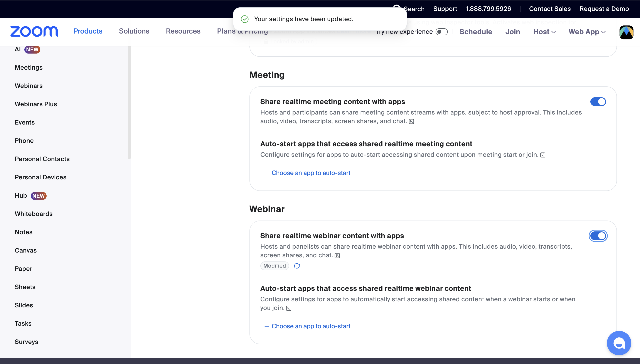Open info icon after meeting content description
This screenshot has height=364, width=640.
(411, 121)
